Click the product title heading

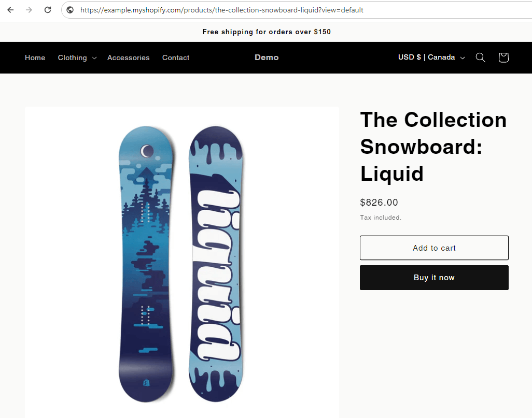click(x=433, y=147)
